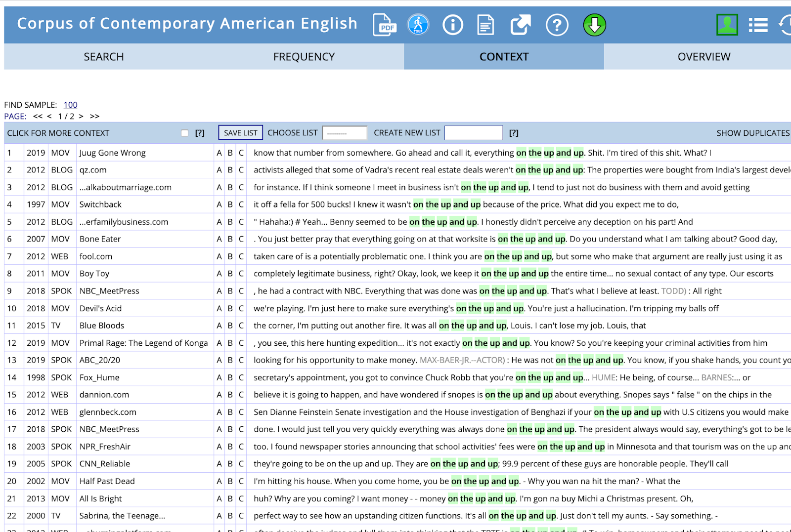Click category A for Blue Bloods row
The width and height of the screenshot is (791, 532).
point(219,326)
